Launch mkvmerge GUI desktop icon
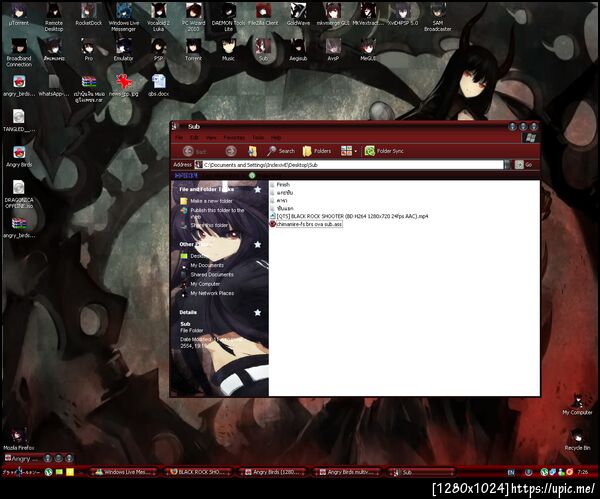The width and height of the screenshot is (600, 499). [x=333, y=15]
